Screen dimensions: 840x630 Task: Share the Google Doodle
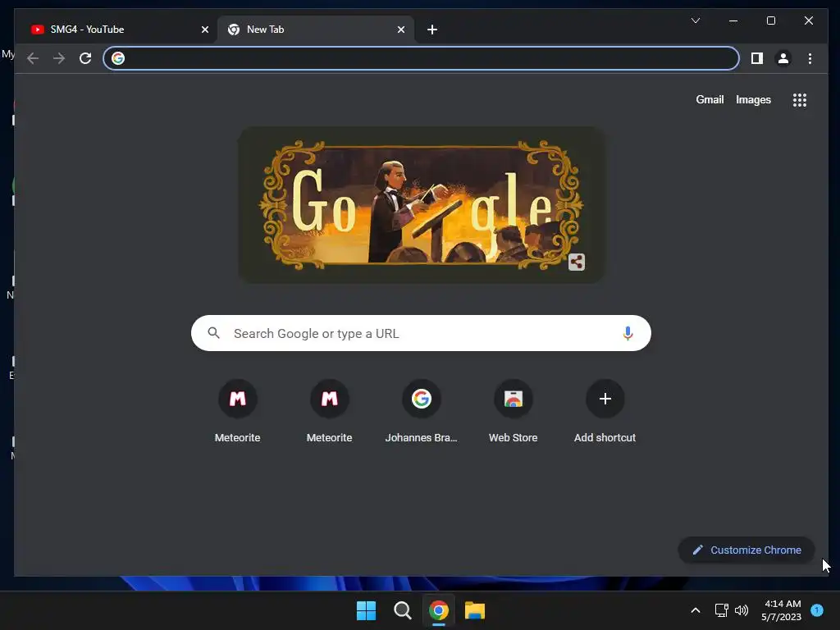[577, 262]
